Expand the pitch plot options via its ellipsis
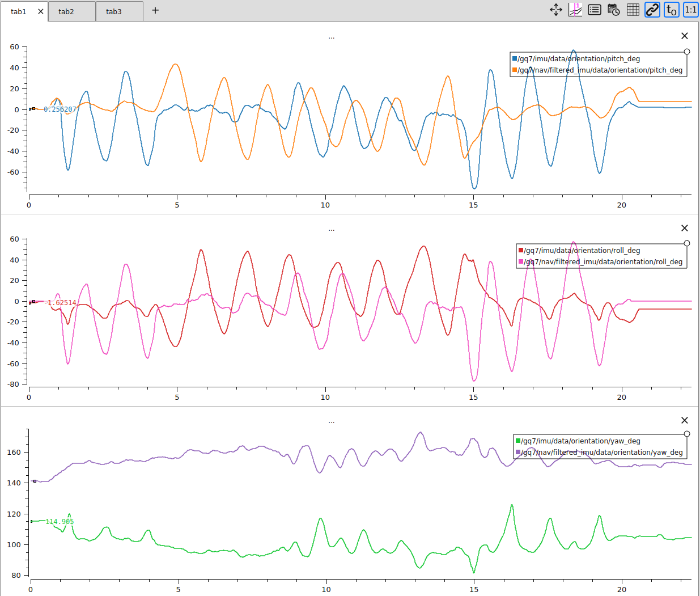Viewport: 700px width, 596px height. [x=331, y=37]
